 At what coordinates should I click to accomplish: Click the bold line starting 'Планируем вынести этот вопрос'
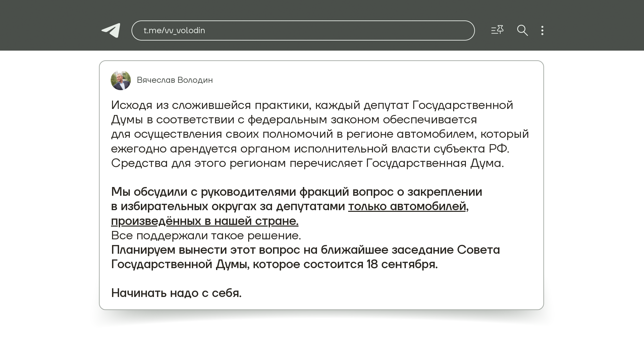305,250
